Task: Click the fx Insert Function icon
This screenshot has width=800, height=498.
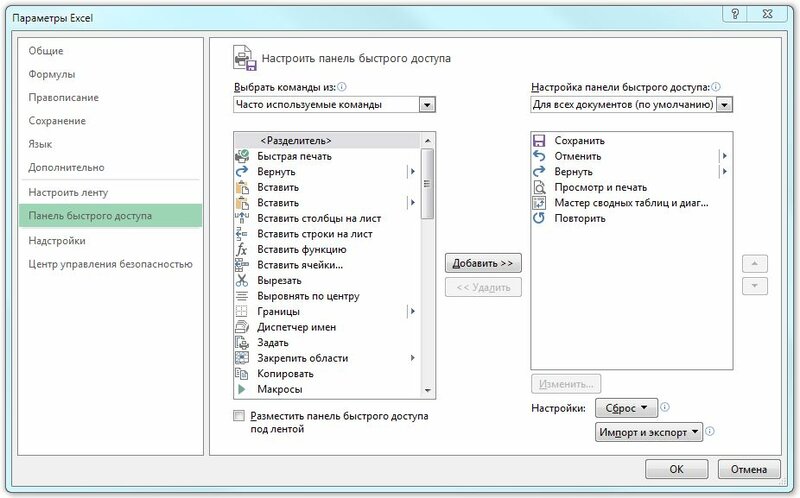Action: click(242, 250)
